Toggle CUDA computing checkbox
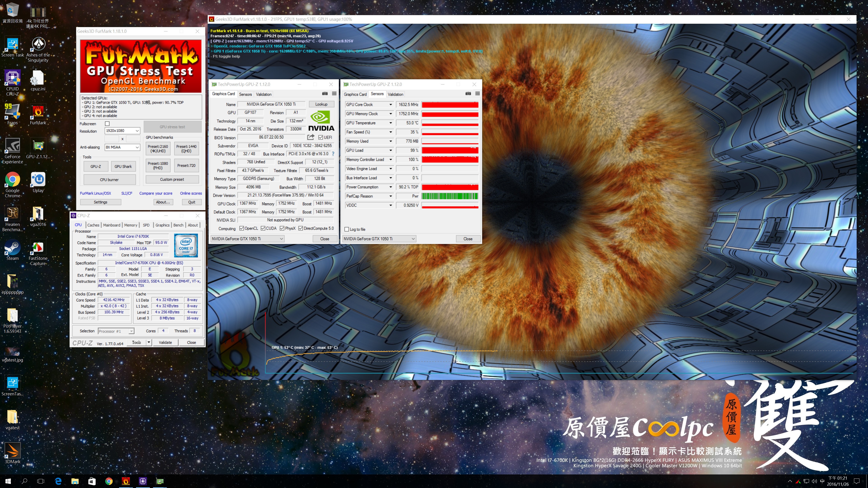Screen dimensions: 868x488 tap(263, 228)
